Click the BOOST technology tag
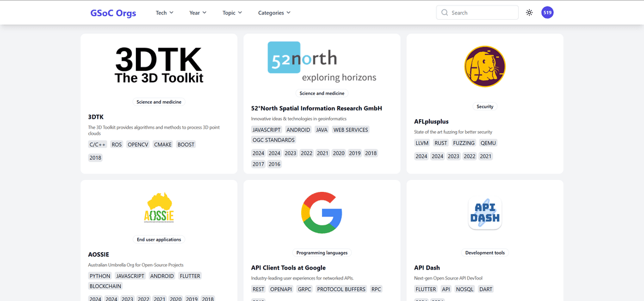The height and width of the screenshot is (301, 644). (x=186, y=145)
